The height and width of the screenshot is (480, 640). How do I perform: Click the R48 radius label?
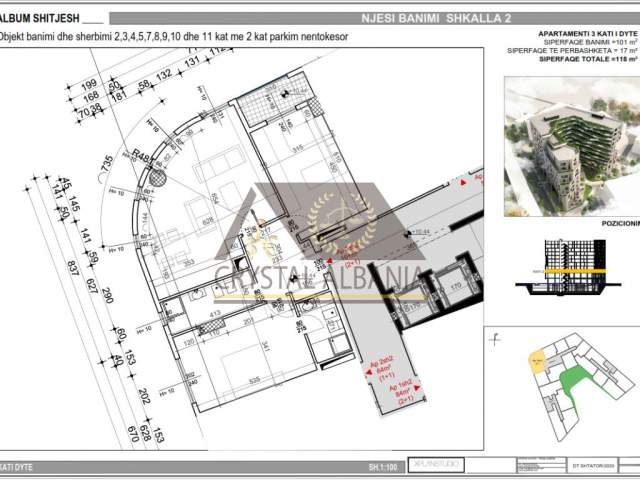[141, 156]
